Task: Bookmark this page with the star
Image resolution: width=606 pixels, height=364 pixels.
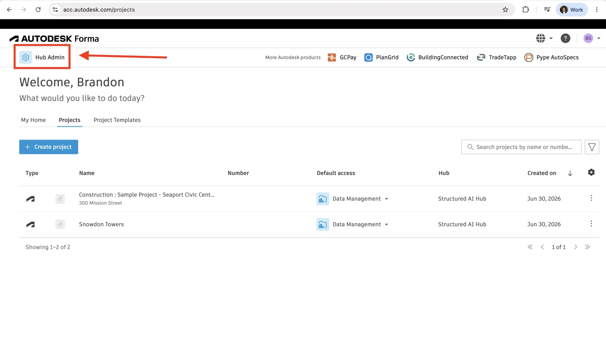Action: [x=505, y=9]
